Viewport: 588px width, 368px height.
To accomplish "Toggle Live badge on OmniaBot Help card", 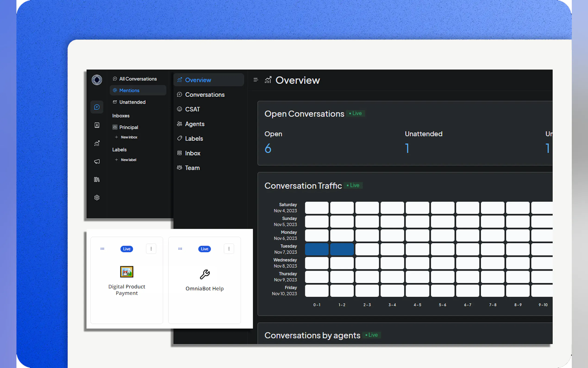I will coord(204,249).
